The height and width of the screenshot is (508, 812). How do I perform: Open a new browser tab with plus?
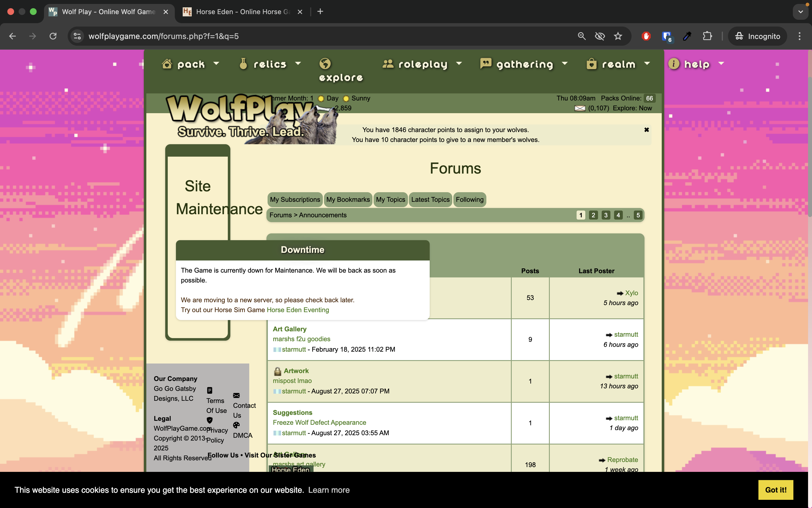point(320,12)
